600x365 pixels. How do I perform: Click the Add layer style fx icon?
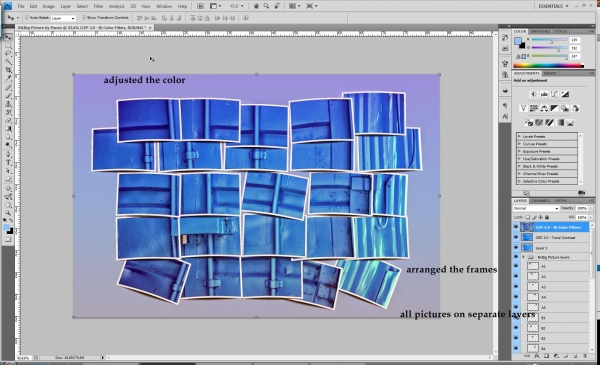(537, 356)
